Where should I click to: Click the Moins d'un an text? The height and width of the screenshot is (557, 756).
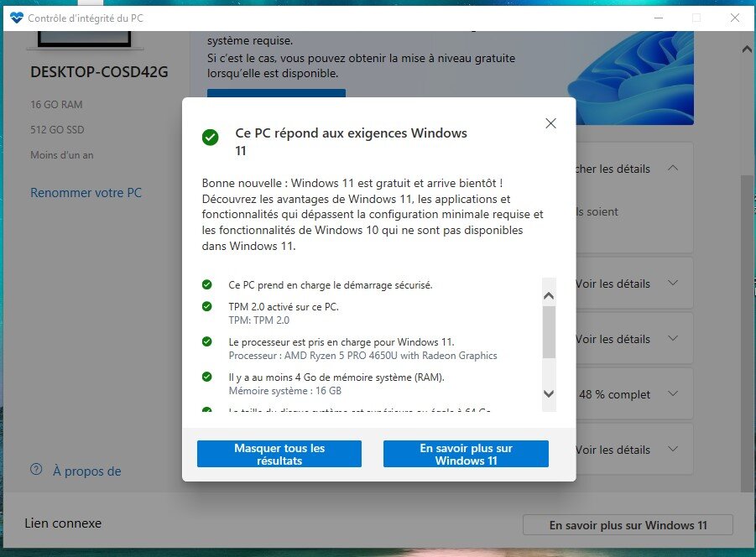coord(62,155)
